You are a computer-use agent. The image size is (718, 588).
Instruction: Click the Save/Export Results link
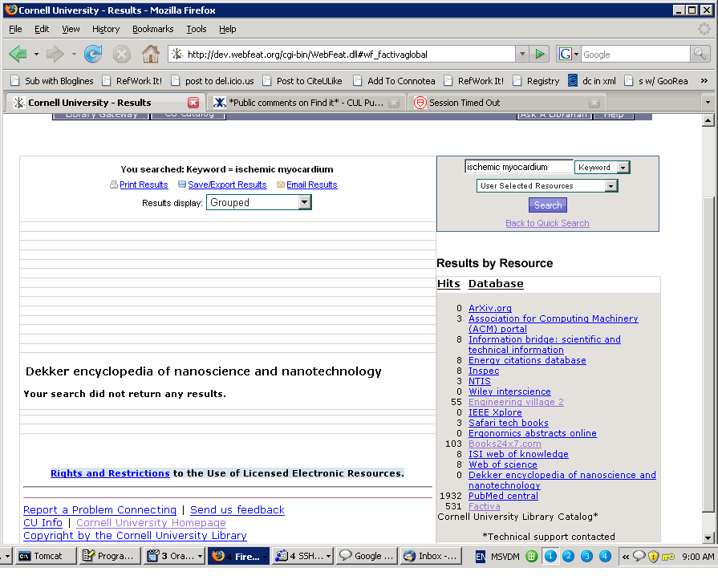pyautogui.click(x=227, y=185)
